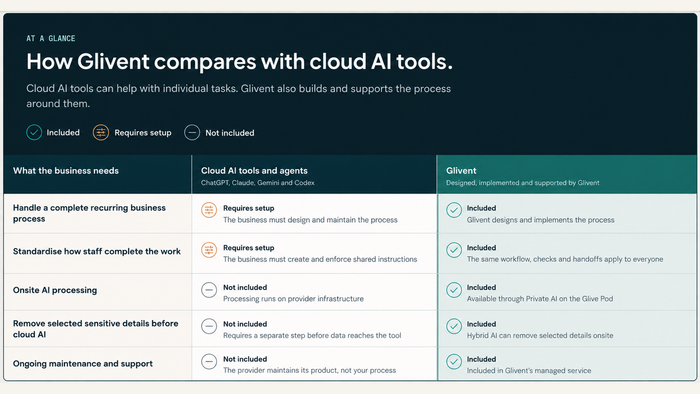Click 'Remove selected sensitive details before cloud AI' label
700x394 pixels.
(x=96, y=329)
